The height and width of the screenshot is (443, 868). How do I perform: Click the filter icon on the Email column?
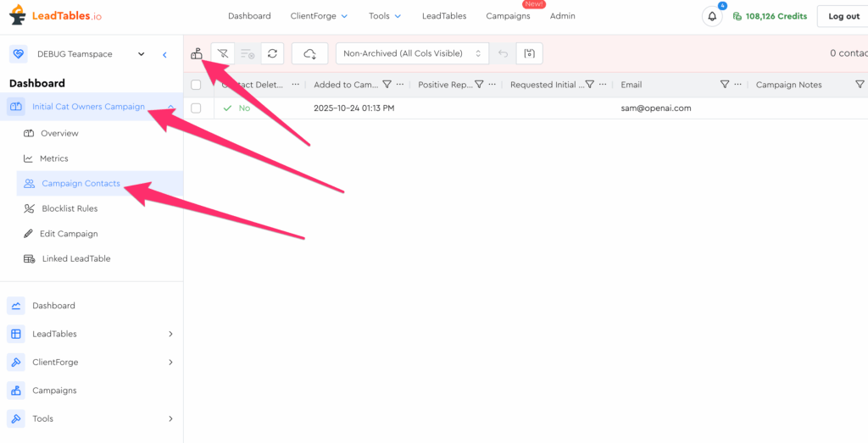(725, 85)
